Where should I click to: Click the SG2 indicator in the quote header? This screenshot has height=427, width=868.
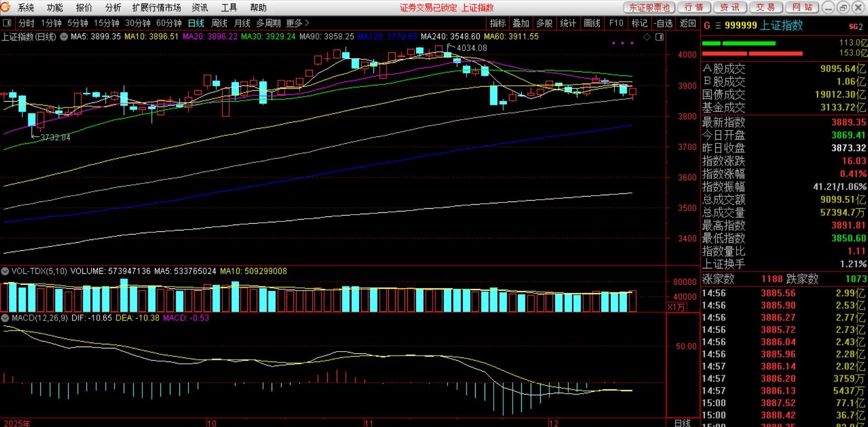[x=855, y=27]
